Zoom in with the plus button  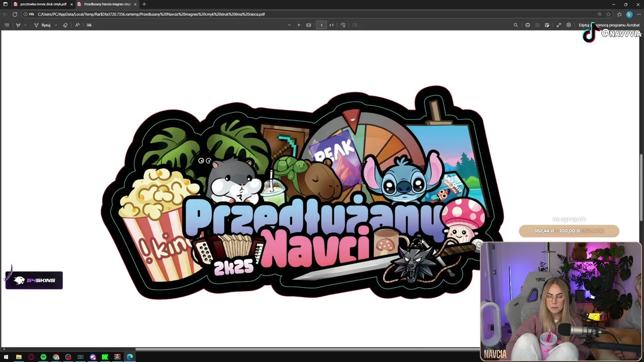[x=299, y=25]
